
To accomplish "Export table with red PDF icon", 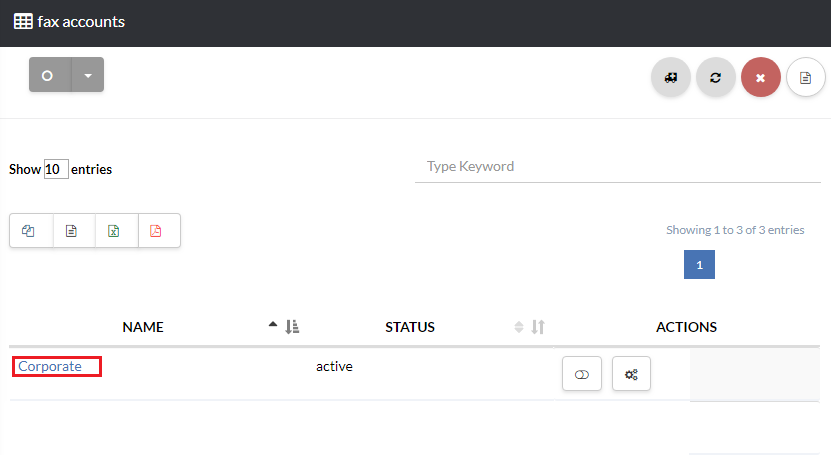I will tap(156, 231).
